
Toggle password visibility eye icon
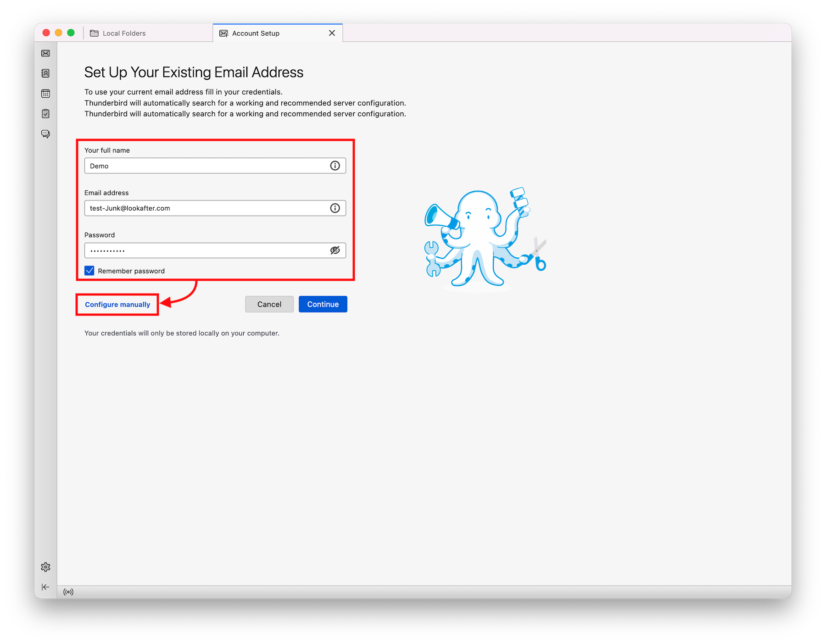pyautogui.click(x=335, y=250)
